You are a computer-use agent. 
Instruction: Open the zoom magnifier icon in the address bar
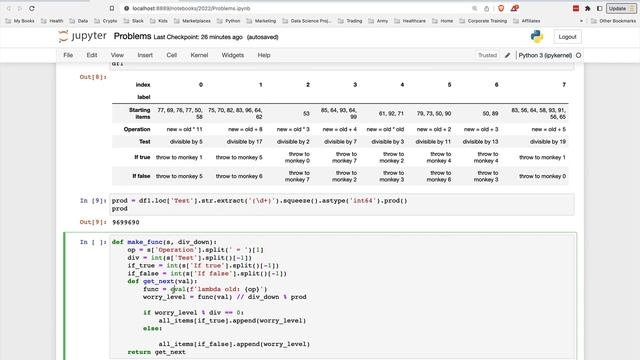point(474,8)
